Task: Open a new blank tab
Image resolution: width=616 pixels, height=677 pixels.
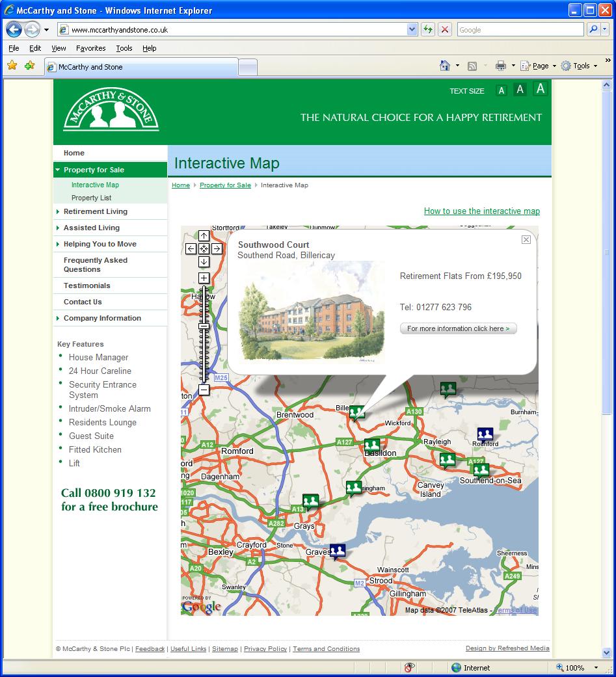Action: point(248,68)
